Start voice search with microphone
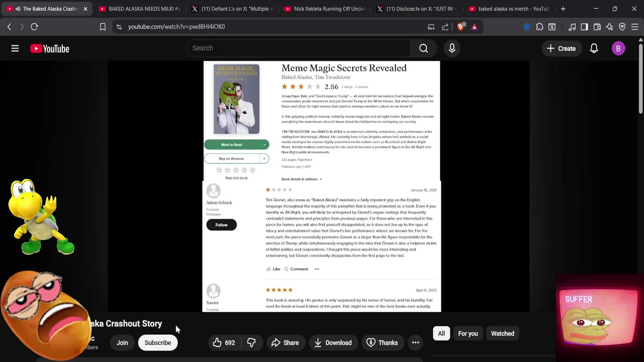The height and width of the screenshot is (362, 644). coord(452,48)
